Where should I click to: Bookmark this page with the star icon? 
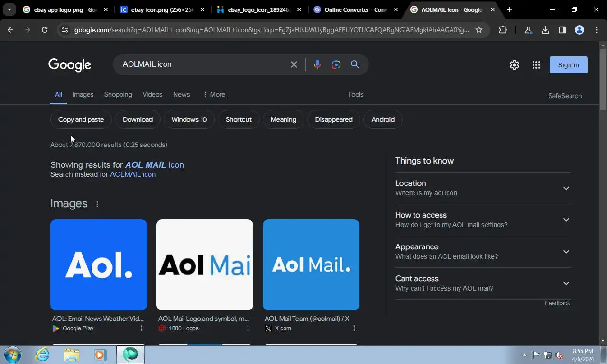tap(479, 30)
